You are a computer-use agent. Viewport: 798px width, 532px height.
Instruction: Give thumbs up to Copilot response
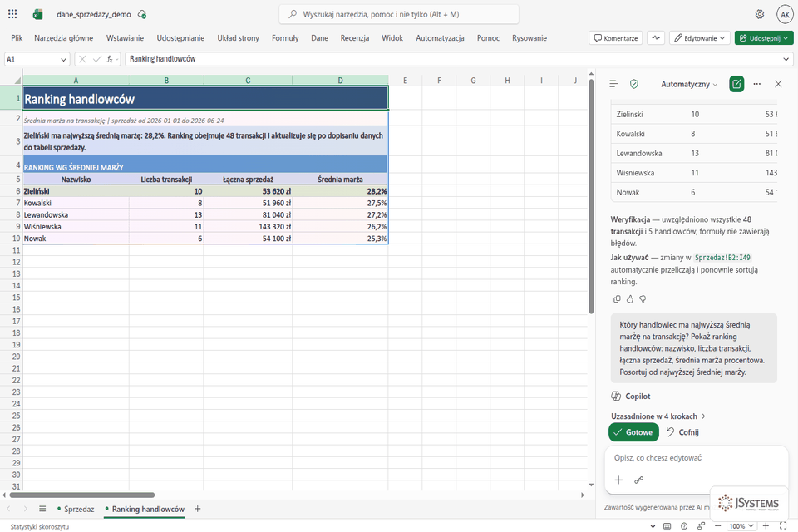(630, 299)
